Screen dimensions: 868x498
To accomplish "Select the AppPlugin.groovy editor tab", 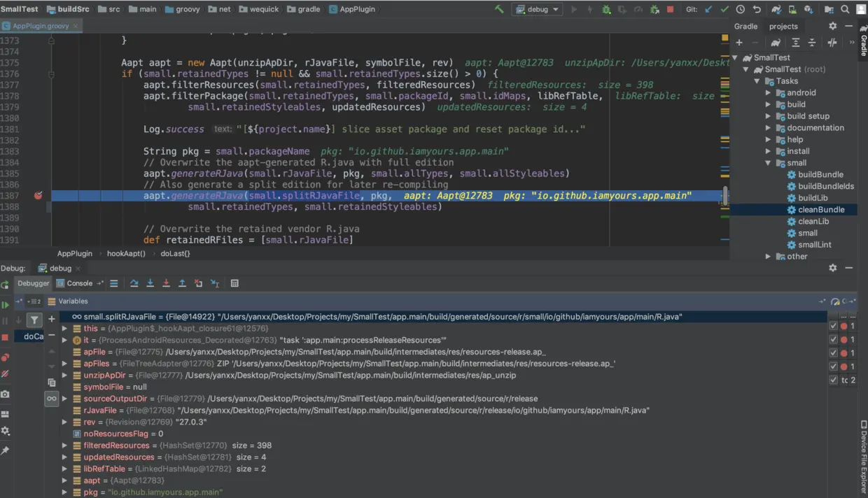I will click(x=41, y=26).
